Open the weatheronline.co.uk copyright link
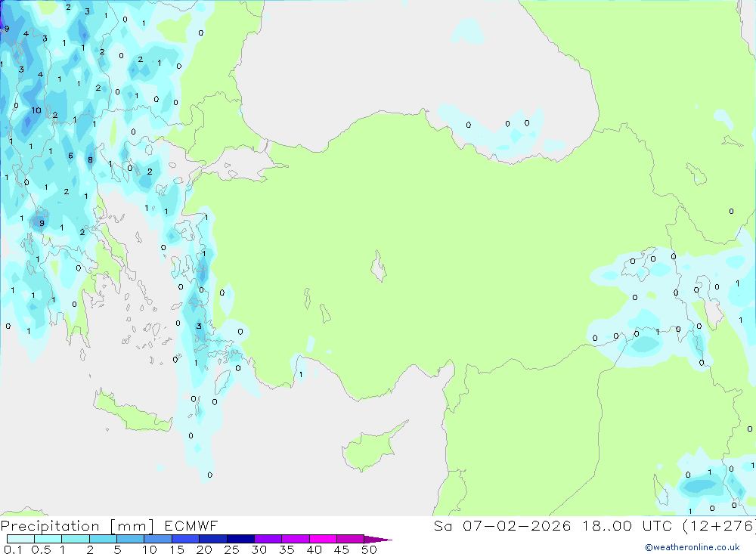 pyautogui.click(x=692, y=547)
